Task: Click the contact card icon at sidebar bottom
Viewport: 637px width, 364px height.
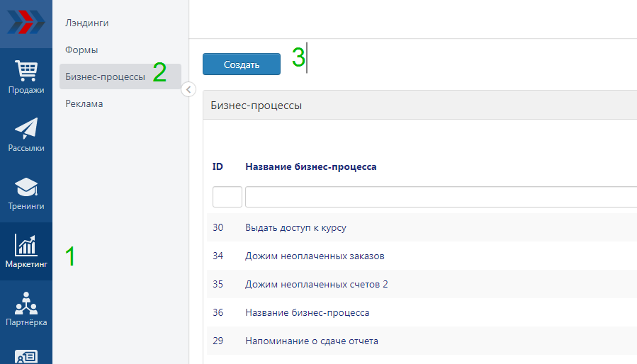Action: [26, 356]
